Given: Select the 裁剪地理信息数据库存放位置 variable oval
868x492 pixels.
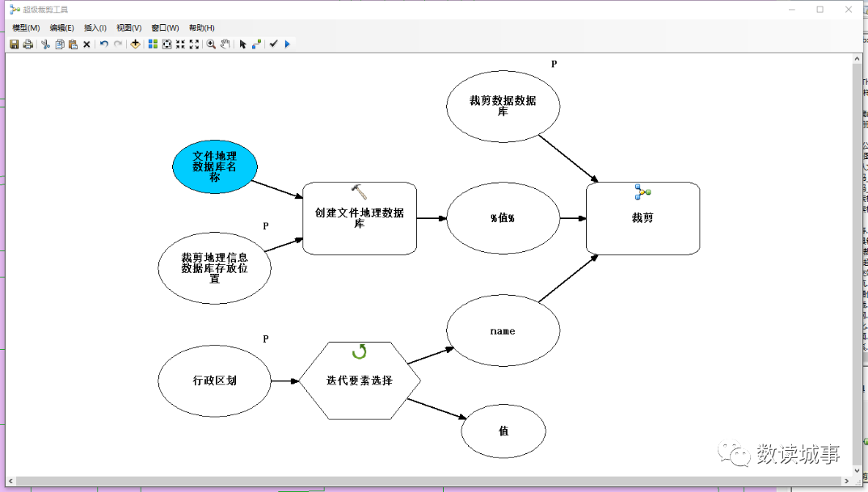Looking at the screenshot, I should pyautogui.click(x=215, y=268).
